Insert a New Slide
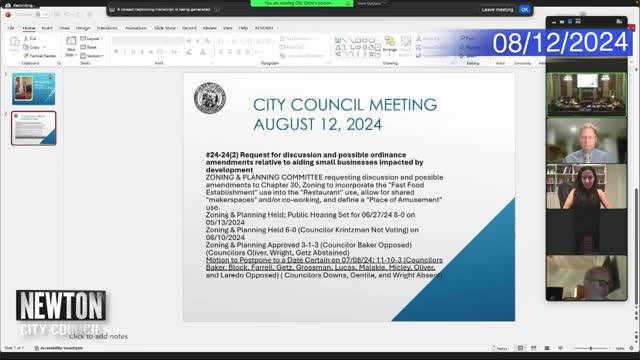Image resolution: width=640 pixels, height=360 pixels. pos(71,46)
